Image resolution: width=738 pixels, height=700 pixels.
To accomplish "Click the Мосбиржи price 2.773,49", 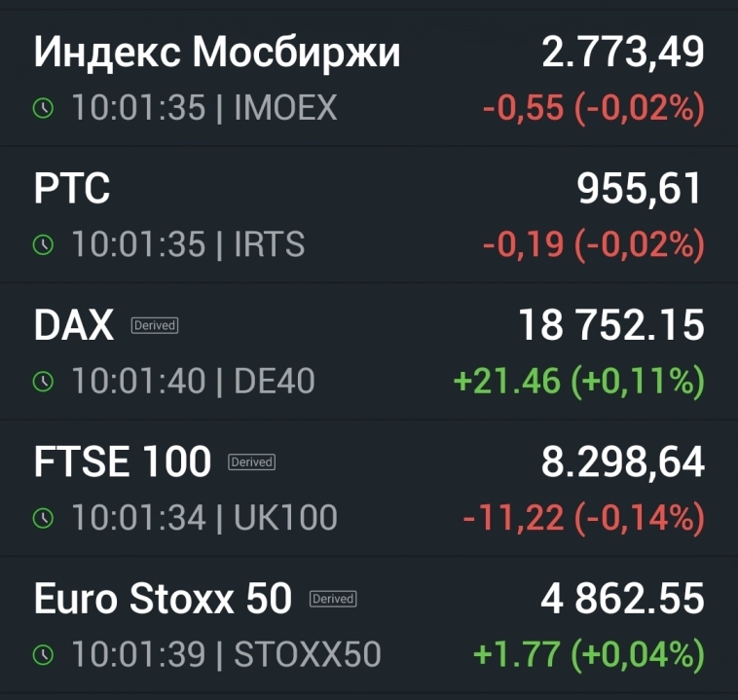I will [622, 53].
